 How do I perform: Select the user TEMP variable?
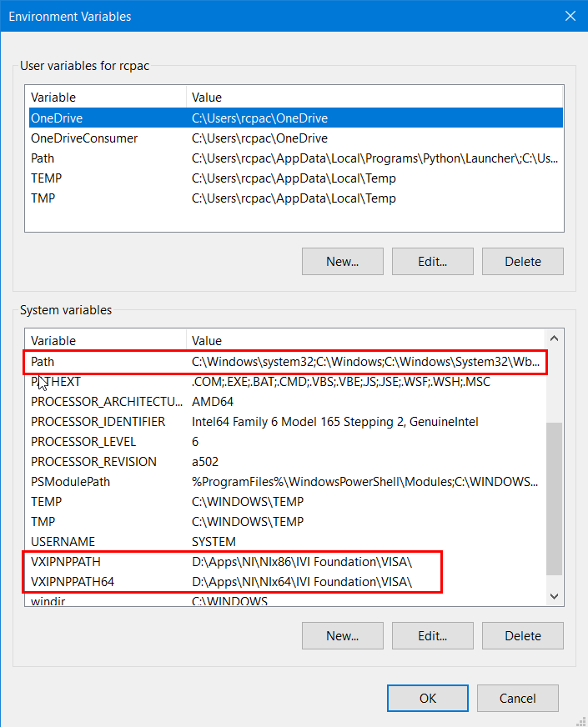(x=296, y=178)
